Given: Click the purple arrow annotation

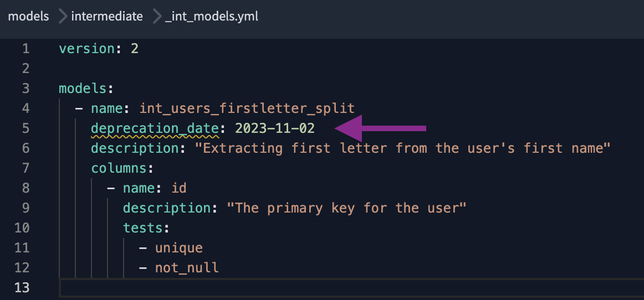Looking at the screenshot, I should click(380, 128).
